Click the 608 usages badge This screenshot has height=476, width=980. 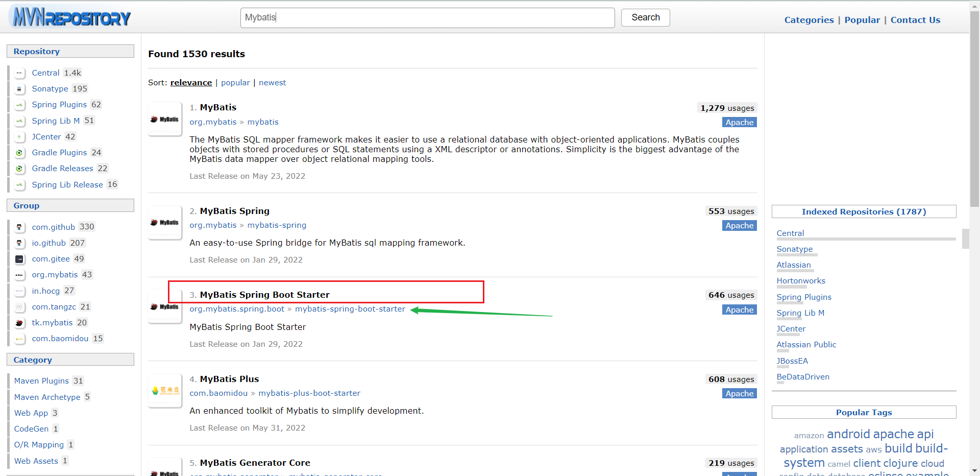pyautogui.click(x=731, y=379)
